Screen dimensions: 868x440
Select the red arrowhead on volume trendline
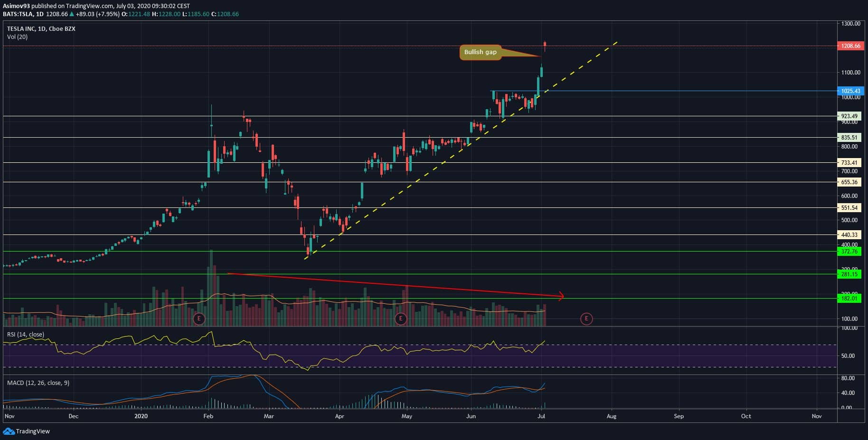(561, 296)
